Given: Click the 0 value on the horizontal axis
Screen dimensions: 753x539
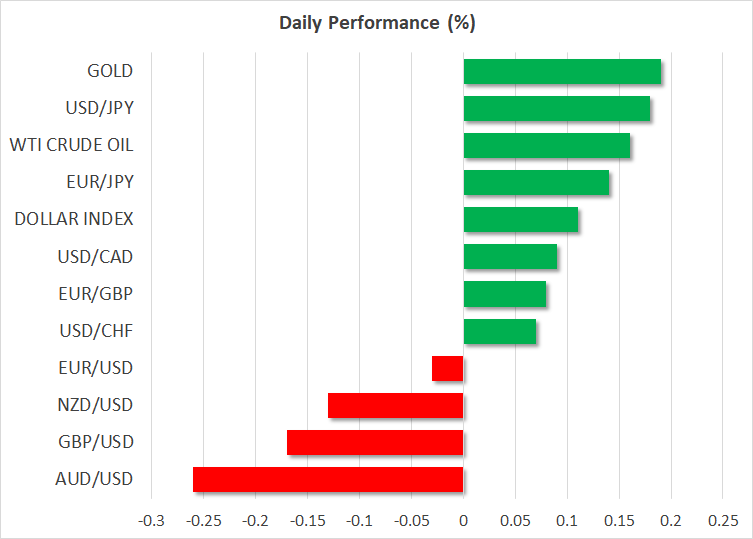Looking at the screenshot, I should tap(463, 521).
